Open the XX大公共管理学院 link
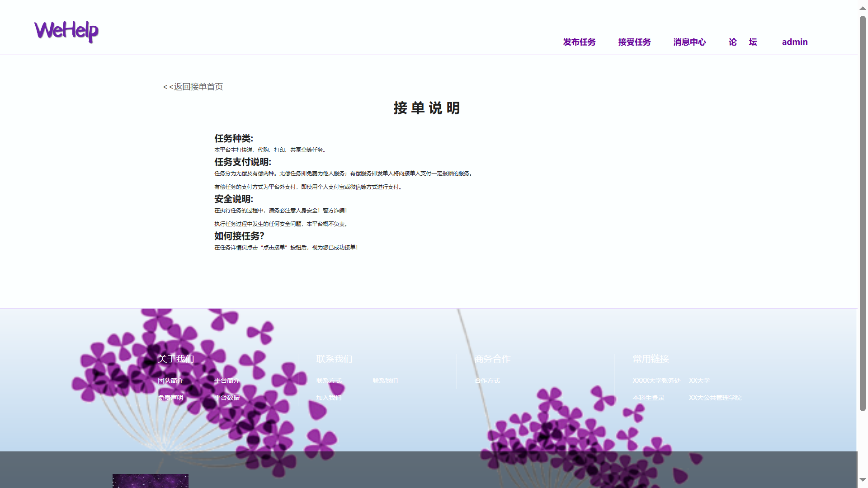 (715, 398)
